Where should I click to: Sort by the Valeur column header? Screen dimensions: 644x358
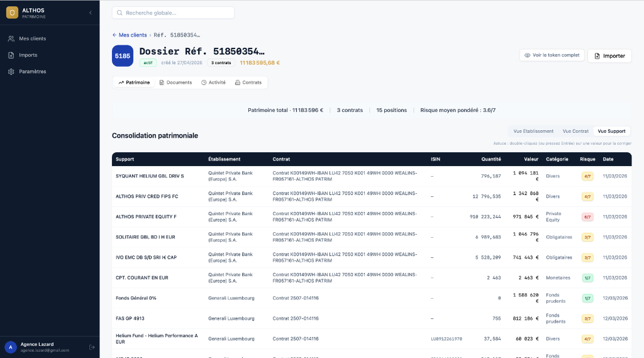click(531, 159)
